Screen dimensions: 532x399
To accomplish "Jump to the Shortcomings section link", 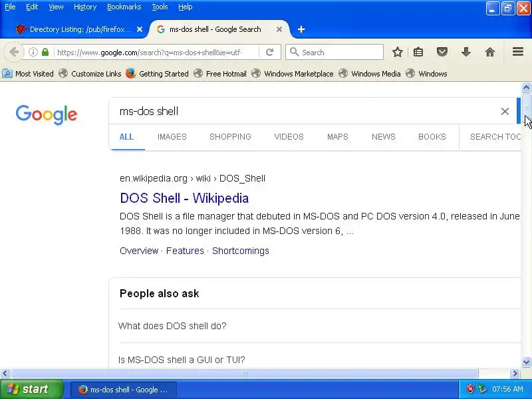I will point(241,251).
